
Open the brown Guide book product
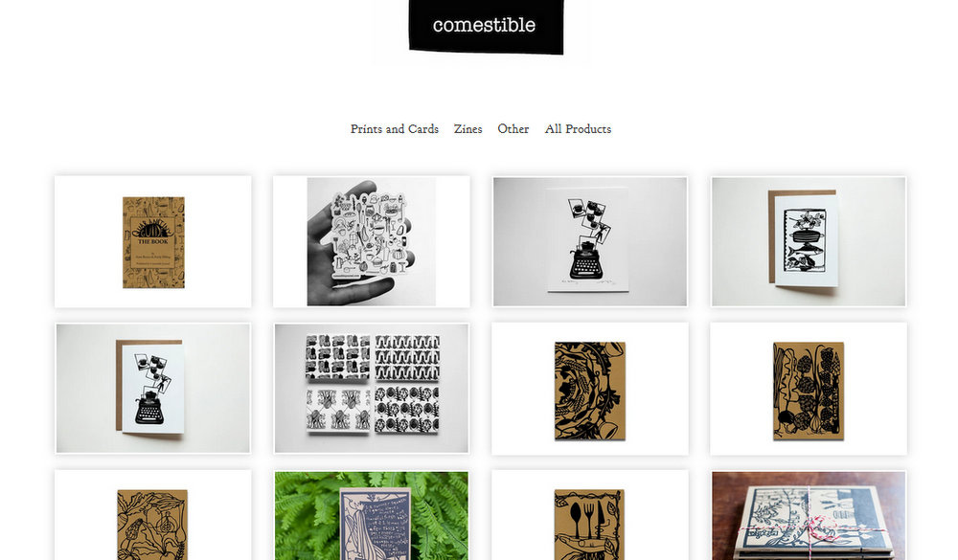152,242
